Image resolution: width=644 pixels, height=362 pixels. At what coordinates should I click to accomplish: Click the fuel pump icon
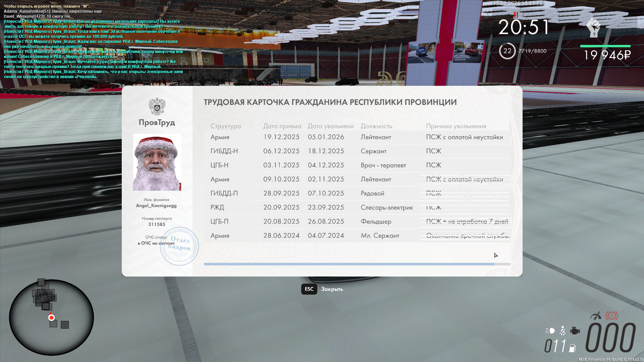point(573,348)
